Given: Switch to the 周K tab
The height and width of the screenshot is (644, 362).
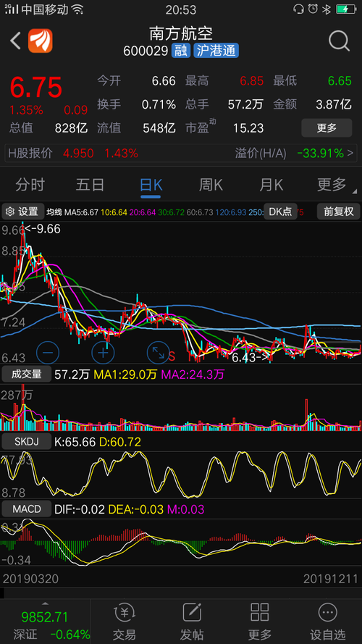Looking at the screenshot, I should [x=211, y=185].
